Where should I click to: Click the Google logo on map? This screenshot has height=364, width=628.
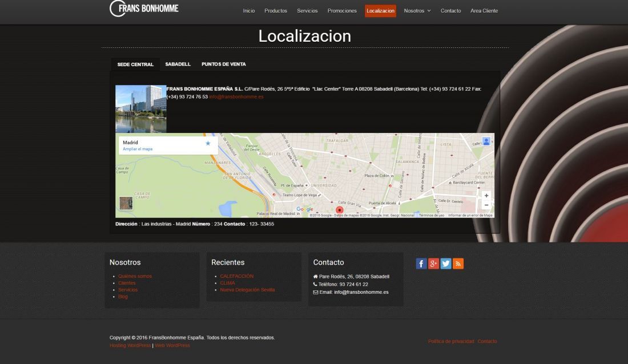coord(305,209)
